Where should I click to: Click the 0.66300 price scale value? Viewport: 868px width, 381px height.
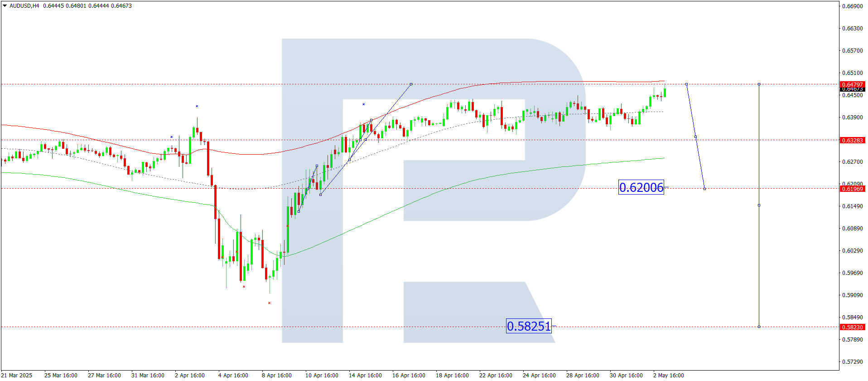[x=852, y=29]
